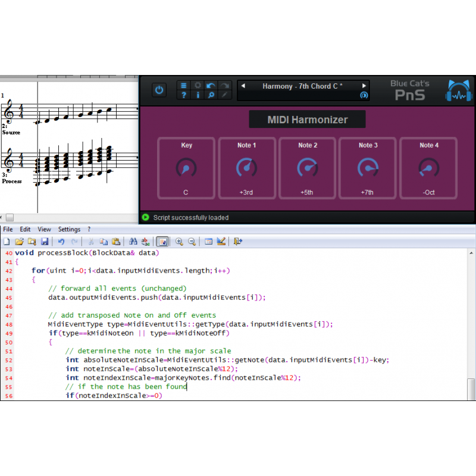Image resolution: width=476 pixels, height=476 pixels.
Task: Undo last change in plugin header
Action: point(211,84)
